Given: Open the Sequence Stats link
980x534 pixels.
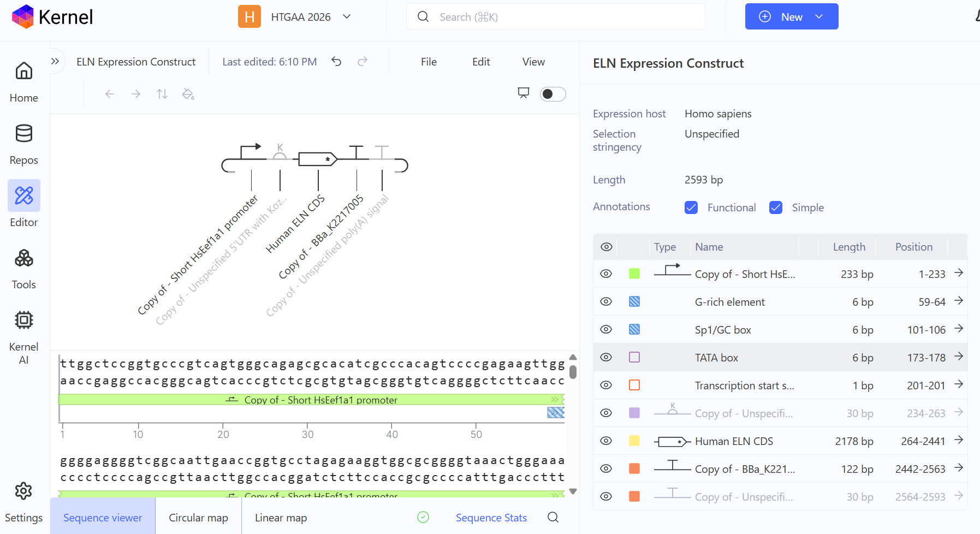Looking at the screenshot, I should pyautogui.click(x=491, y=517).
